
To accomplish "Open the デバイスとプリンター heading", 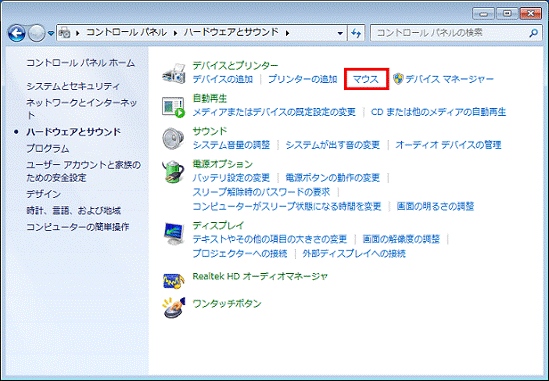I will coord(235,65).
